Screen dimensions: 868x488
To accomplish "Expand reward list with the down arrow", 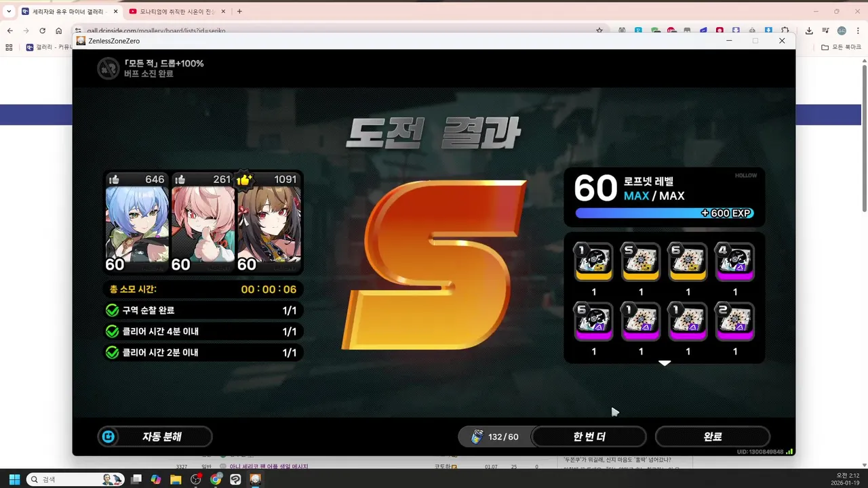I will (x=665, y=363).
